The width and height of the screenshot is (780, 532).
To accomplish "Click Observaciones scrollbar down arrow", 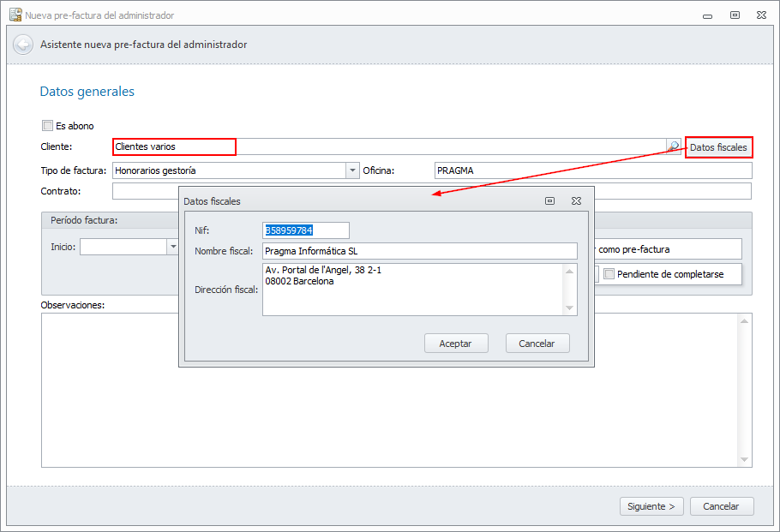I will [744, 459].
